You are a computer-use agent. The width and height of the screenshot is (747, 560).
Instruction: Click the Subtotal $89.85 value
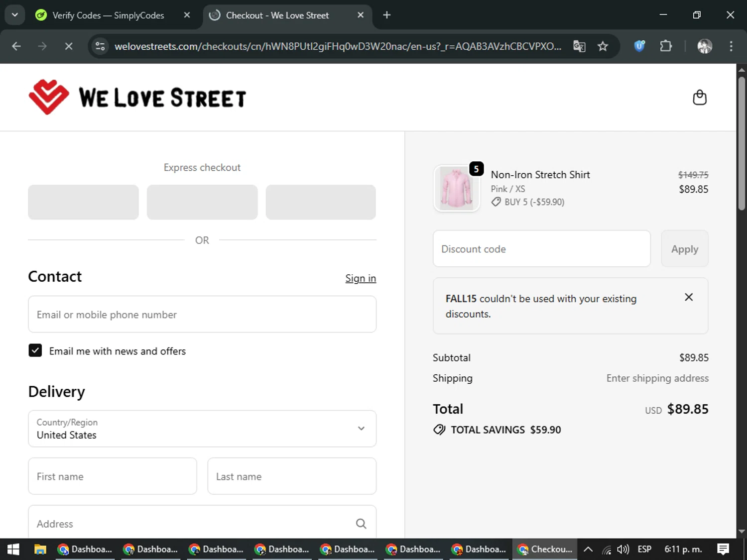point(694,357)
